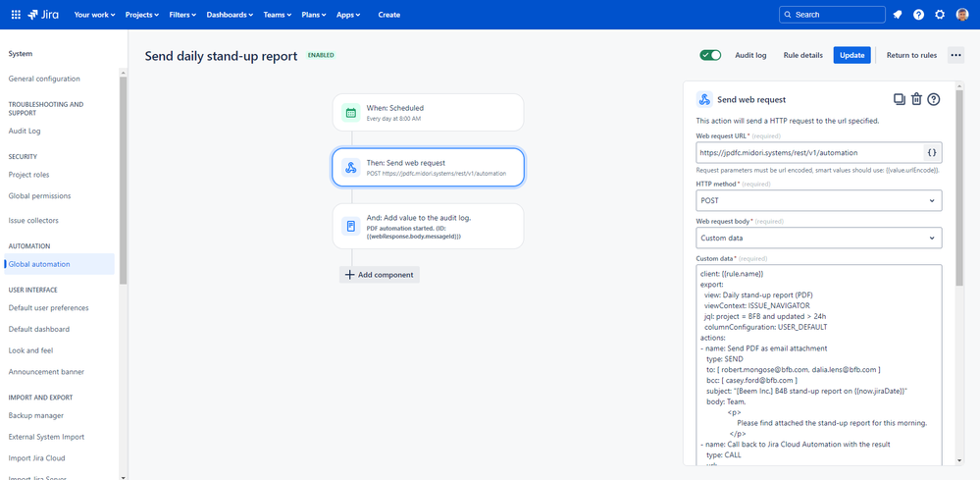This screenshot has width=980, height=480.
Task: Open Announcement banner settings
Action: [46, 371]
